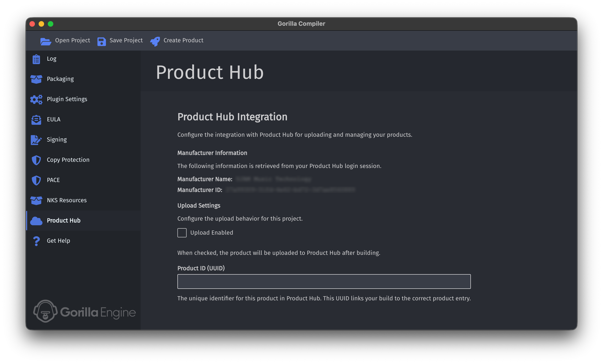This screenshot has height=364, width=603.
Task: Select the PACE sidebar entry
Action: [x=83, y=180]
